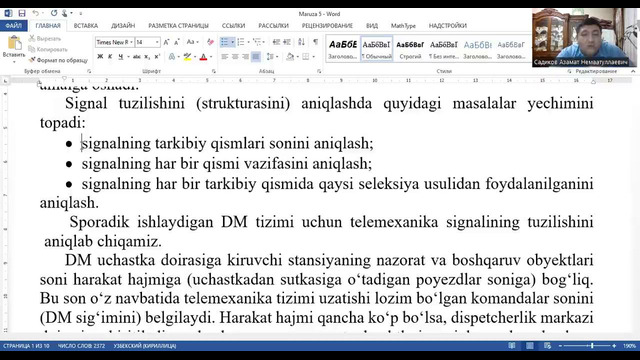The image size is (640, 360).
Task: Apply numbered list
Action: [x=241, y=42]
